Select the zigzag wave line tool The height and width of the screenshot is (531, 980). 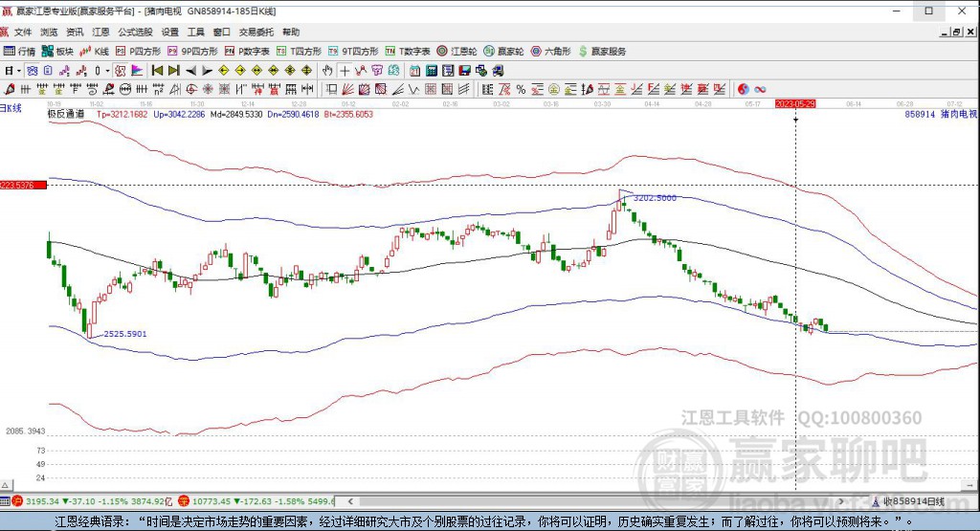click(413, 89)
